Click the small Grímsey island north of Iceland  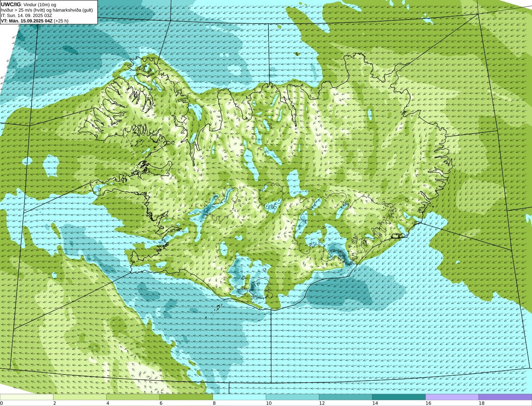tap(297, 54)
